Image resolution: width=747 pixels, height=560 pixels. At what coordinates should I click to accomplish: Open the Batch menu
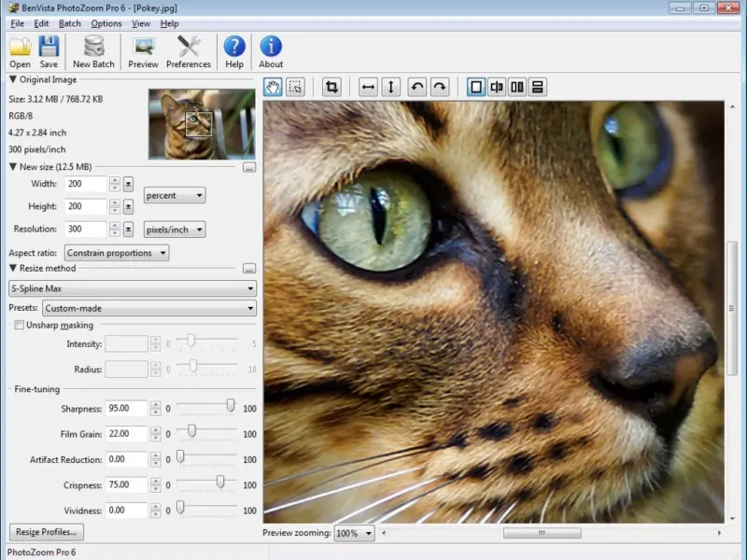[69, 23]
